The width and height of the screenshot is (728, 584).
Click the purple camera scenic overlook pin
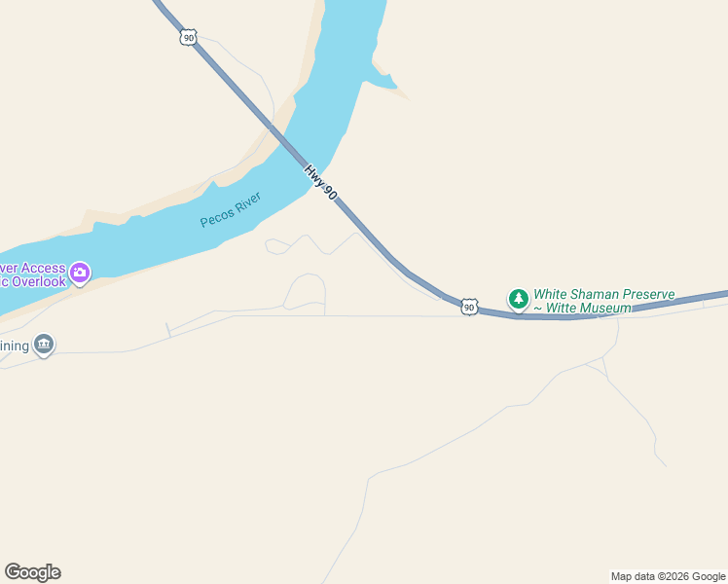80,274
